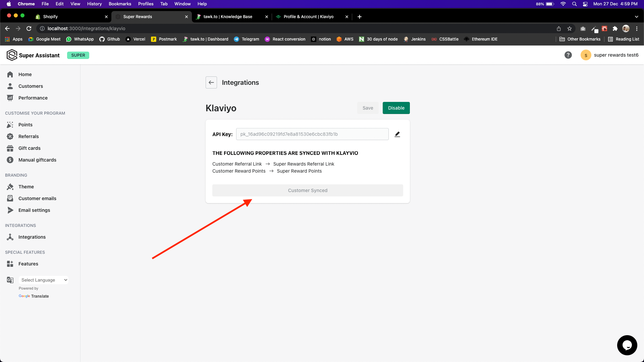Open the Theme branding page
Image resolution: width=644 pixels, height=362 pixels.
(x=26, y=187)
